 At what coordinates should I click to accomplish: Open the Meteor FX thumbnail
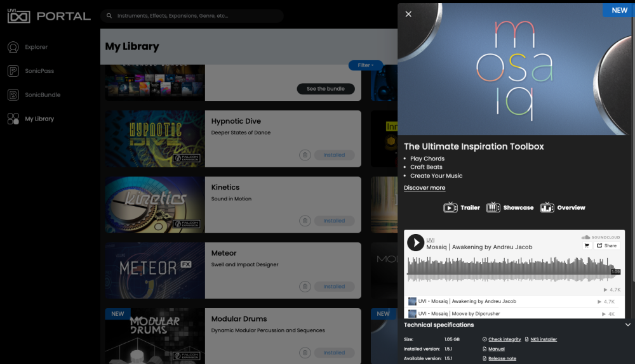155,271
